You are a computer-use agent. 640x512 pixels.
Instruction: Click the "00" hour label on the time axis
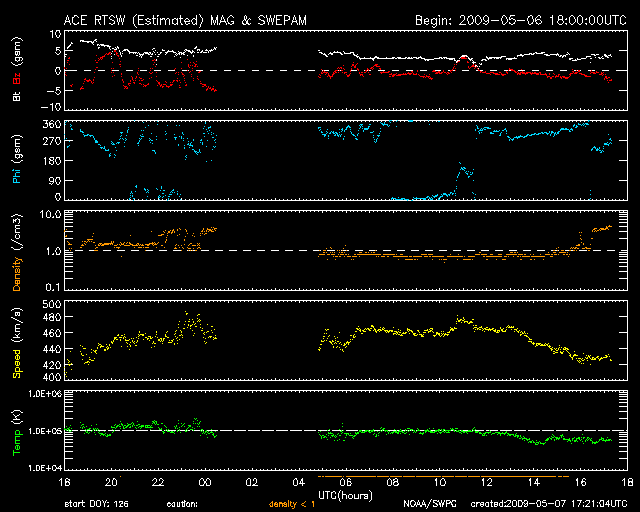[x=205, y=482]
